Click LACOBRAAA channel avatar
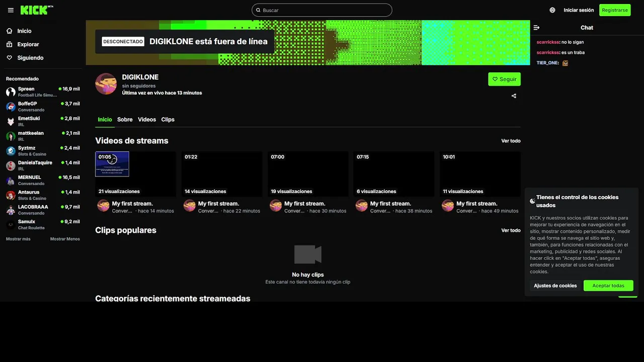 [x=11, y=210]
